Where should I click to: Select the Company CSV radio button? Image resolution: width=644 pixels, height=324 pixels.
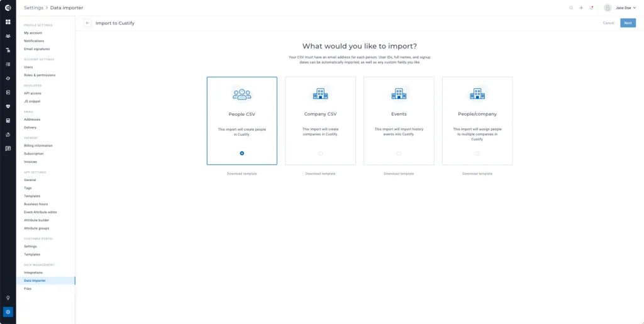coord(320,154)
